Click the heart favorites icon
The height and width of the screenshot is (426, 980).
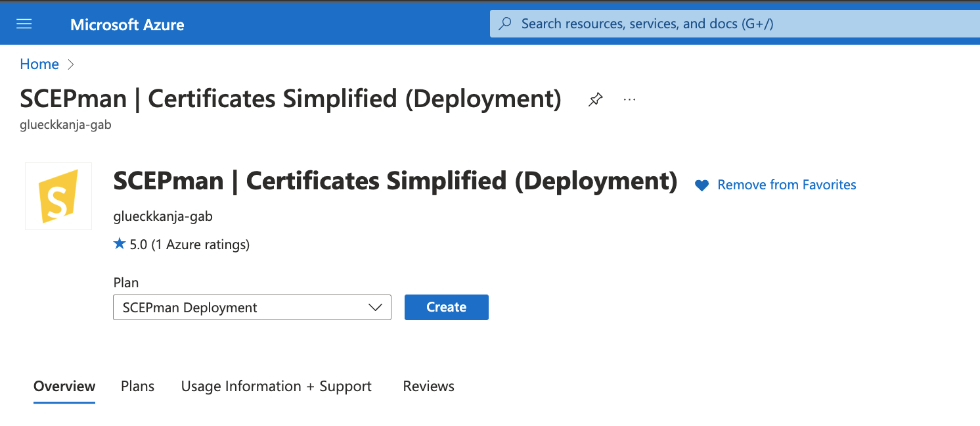coord(702,185)
